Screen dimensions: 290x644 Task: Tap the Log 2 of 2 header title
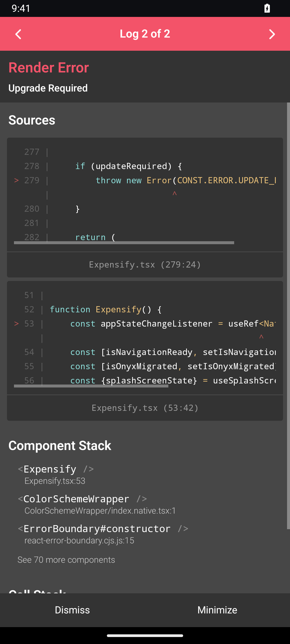(145, 34)
